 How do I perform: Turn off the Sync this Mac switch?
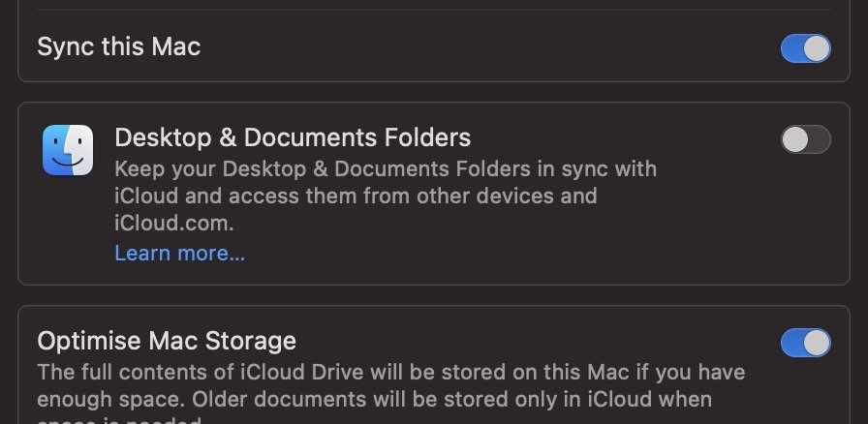[x=805, y=48]
